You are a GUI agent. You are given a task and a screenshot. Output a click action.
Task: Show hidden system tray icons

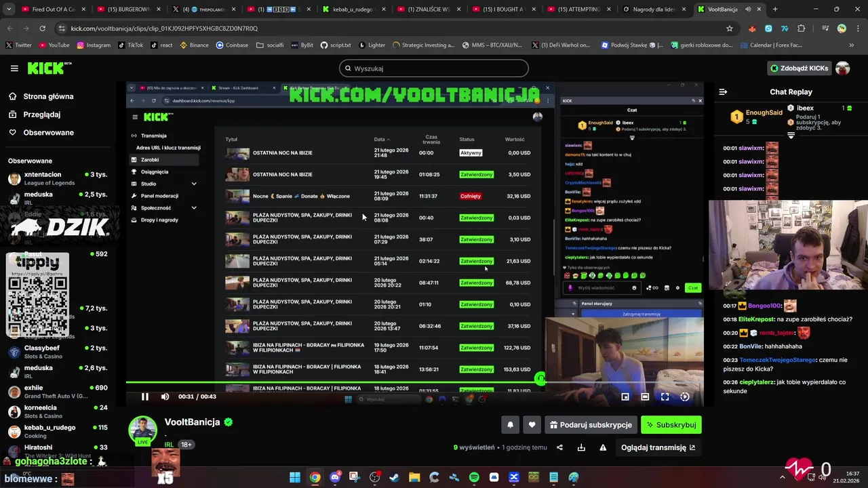pyautogui.click(x=782, y=477)
